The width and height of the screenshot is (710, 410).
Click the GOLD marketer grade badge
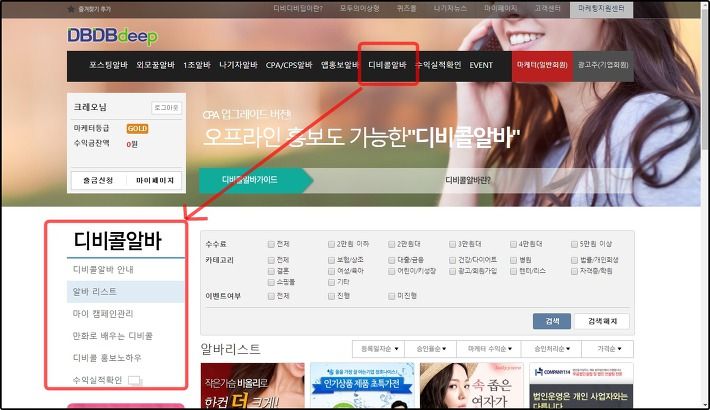pos(137,129)
